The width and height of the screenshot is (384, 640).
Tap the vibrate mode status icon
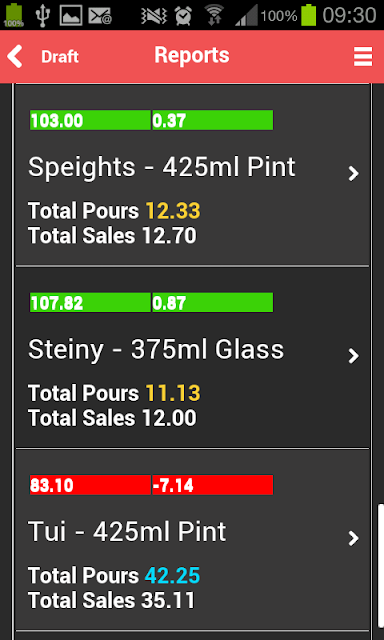(x=154, y=16)
